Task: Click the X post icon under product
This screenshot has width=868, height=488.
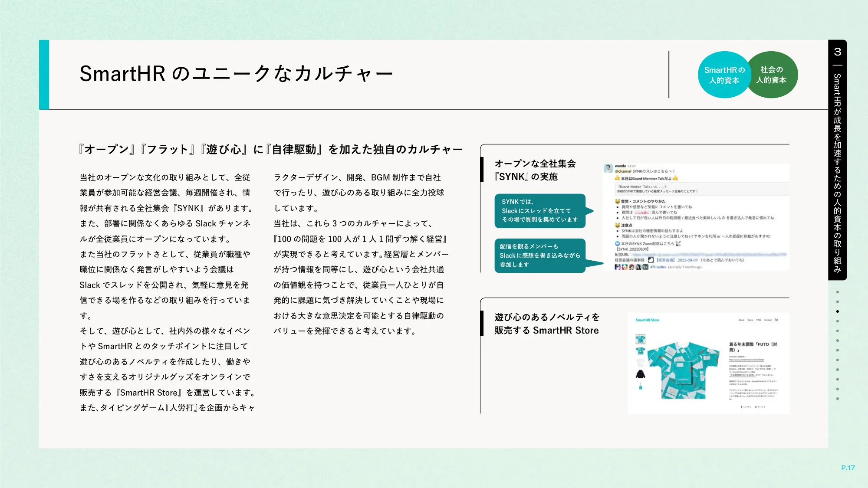Action: pyautogui.click(x=756, y=407)
